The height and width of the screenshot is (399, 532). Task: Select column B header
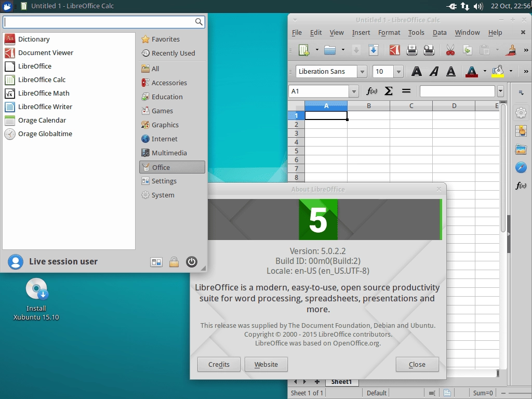point(368,106)
